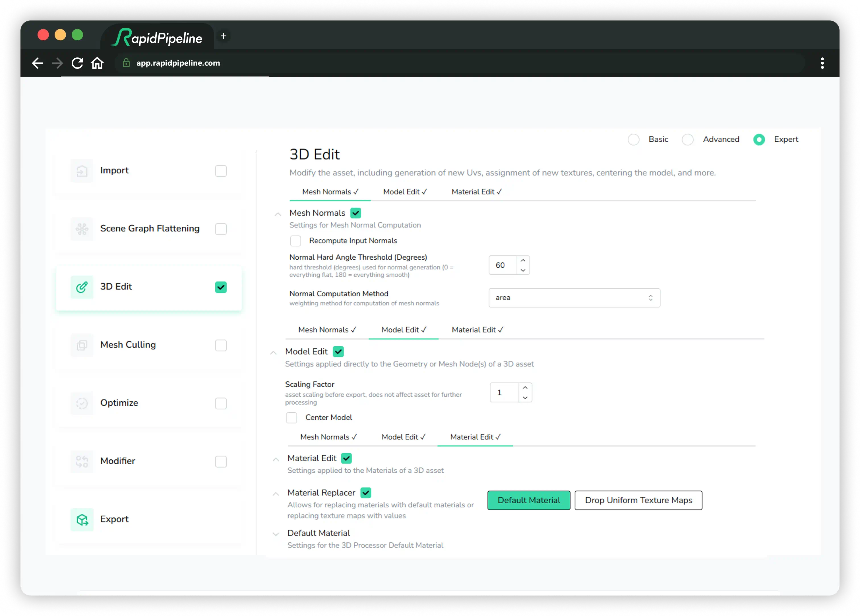Select Mesh Normals tab above Model Edit section

[x=327, y=330]
